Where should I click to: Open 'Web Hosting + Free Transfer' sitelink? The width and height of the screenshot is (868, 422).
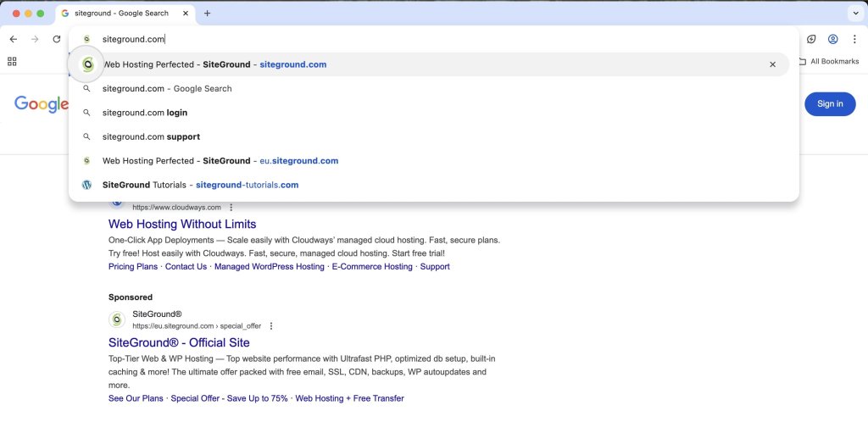coord(350,398)
